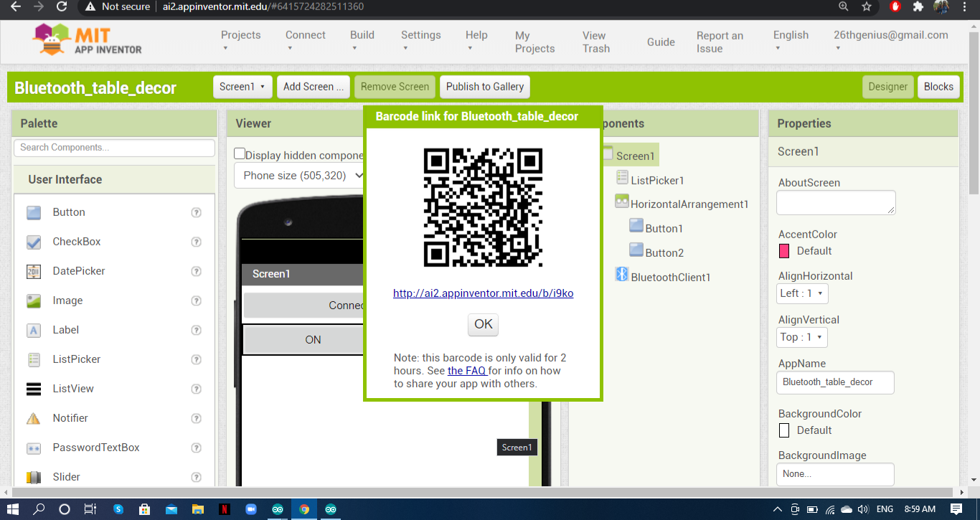The width and height of the screenshot is (980, 520).
Task: Open the Chrome extensions puzzle icon
Action: point(918,6)
